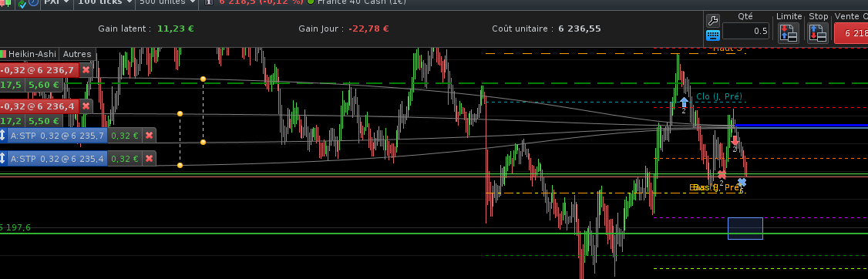Click the Limite order icon

tap(789, 33)
